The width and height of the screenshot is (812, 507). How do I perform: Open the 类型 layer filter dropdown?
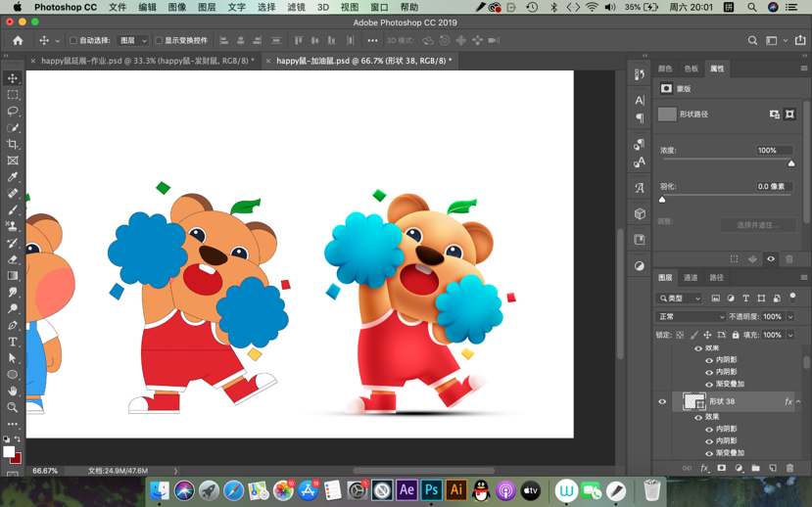(680, 298)
